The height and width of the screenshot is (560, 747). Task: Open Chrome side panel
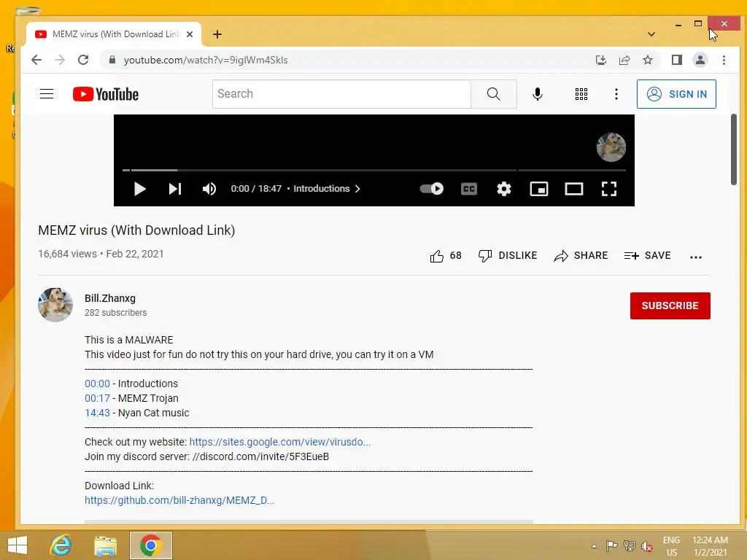click(x=676, y=60)
